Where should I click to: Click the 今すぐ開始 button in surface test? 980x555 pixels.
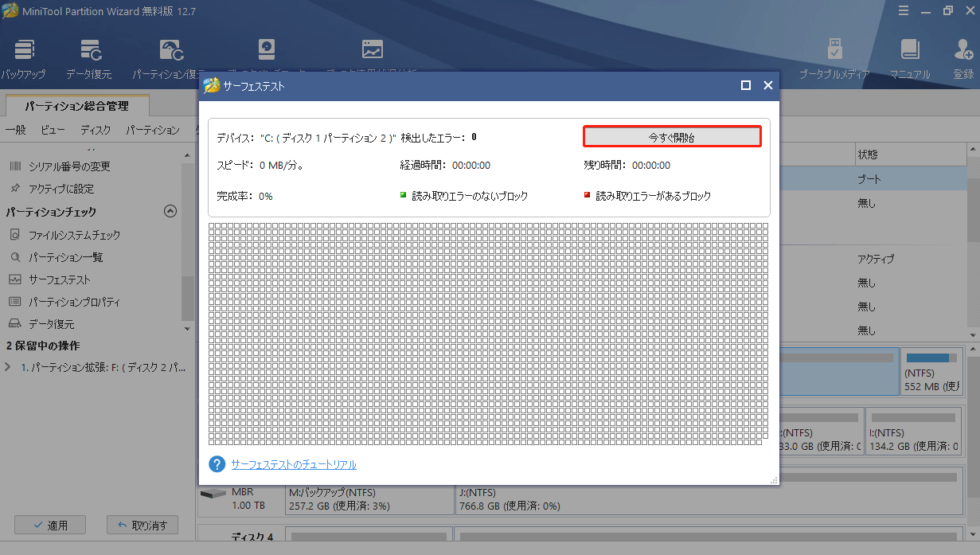tap(671, 136)
